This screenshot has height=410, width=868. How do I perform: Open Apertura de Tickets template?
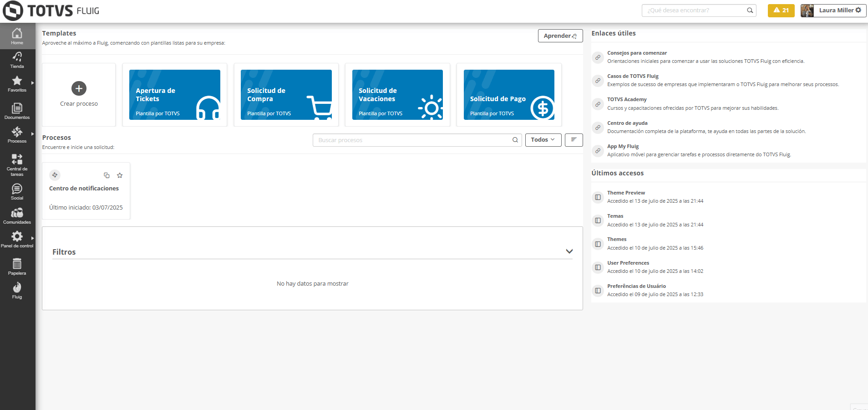(x=175, y=95)
